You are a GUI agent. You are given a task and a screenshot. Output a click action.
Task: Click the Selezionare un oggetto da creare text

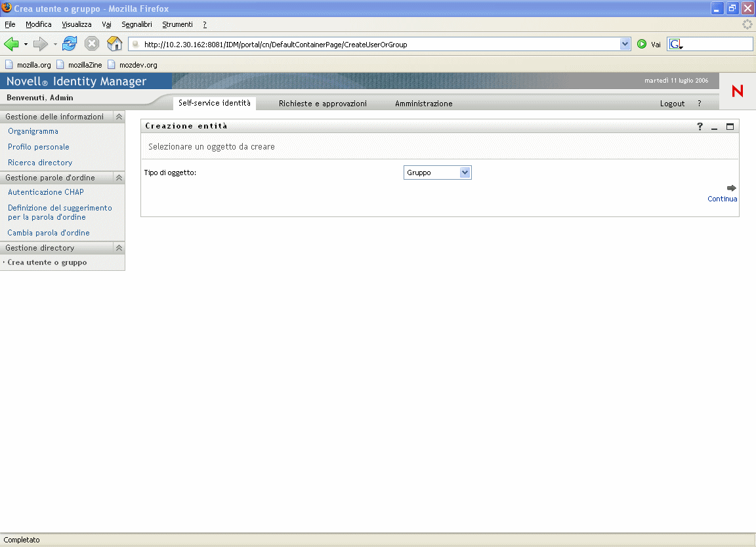(212, 146)
